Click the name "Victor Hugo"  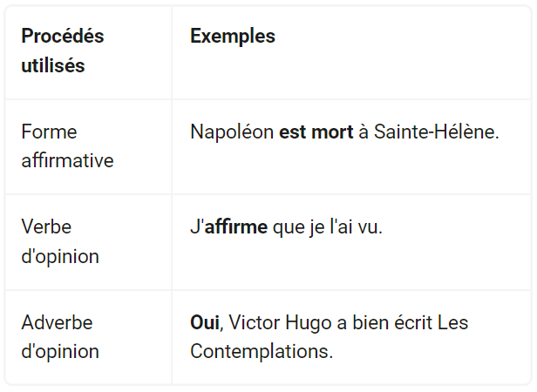click(271, 322)
